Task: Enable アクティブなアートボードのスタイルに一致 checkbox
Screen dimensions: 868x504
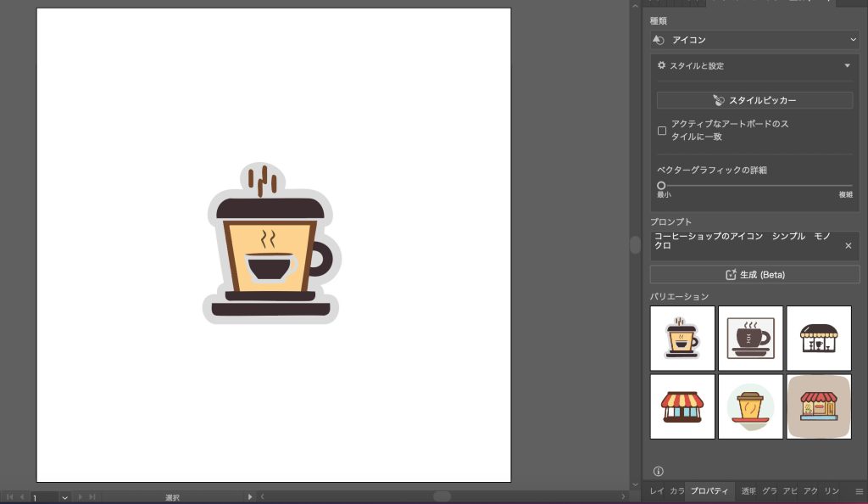Action: (662, 131)
